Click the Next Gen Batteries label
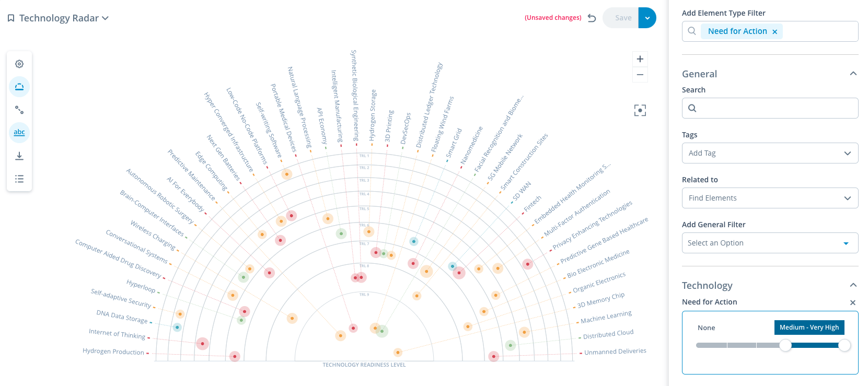868x386 pixels. click(x=224, y=158)
